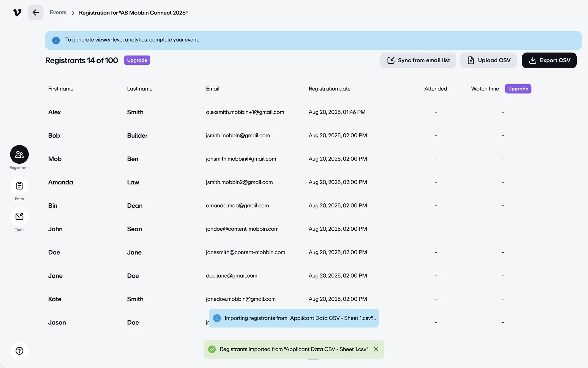Click the green checkmark in success toast

pos(212,349)
